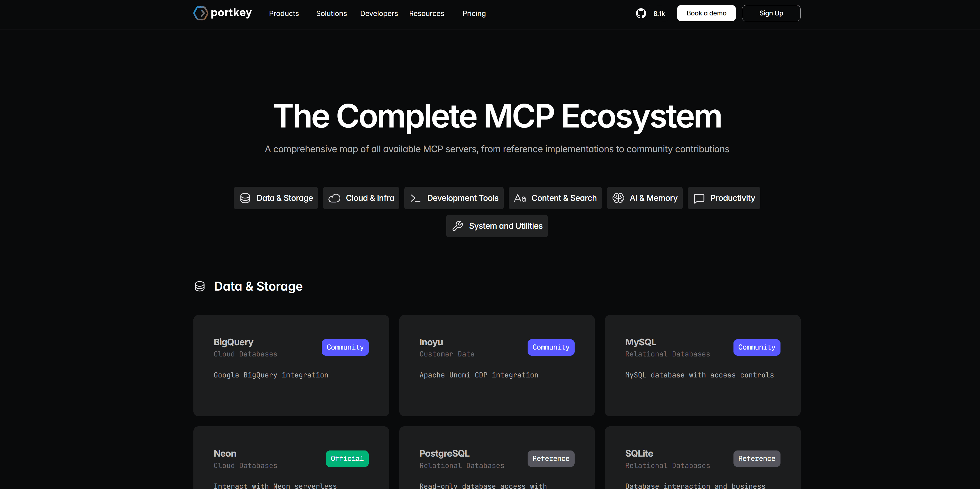Open the PostgreSQL server card
The height and width of the screenshot is (489, 980).
[497, 457]
